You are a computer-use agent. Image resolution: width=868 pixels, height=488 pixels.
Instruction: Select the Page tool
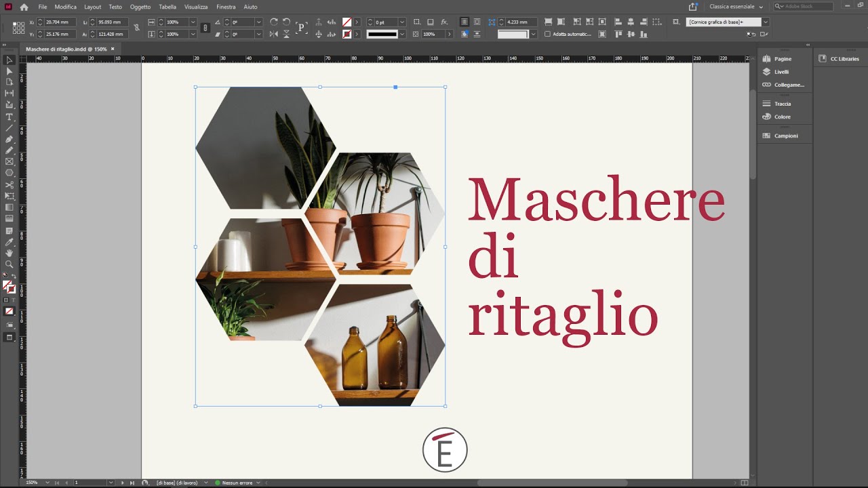(x=9, y=82)
